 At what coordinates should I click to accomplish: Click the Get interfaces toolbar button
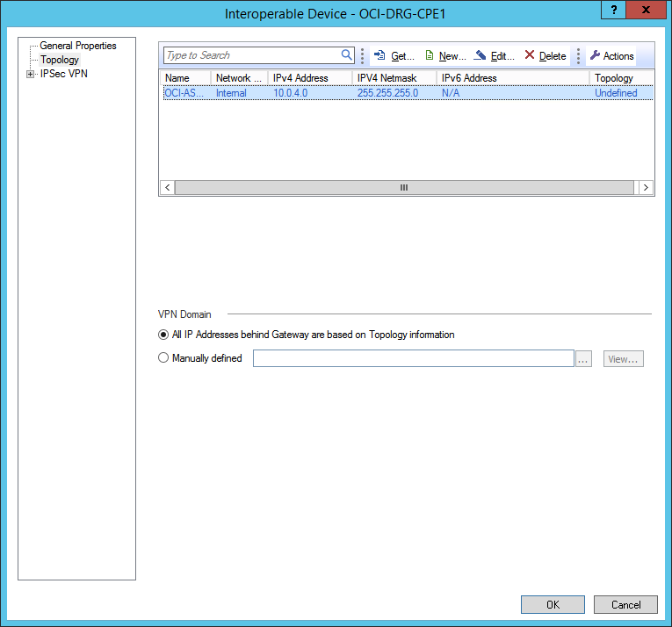(394, 56)
